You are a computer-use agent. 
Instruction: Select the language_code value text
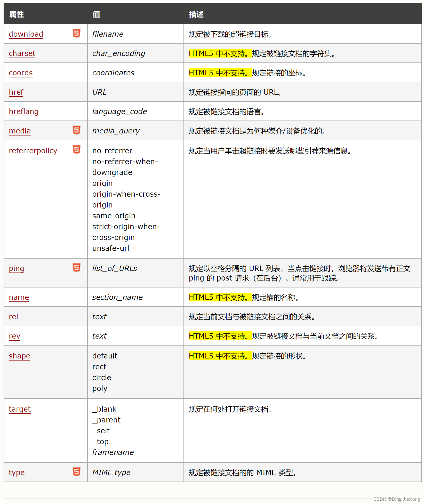pos(119,111)
